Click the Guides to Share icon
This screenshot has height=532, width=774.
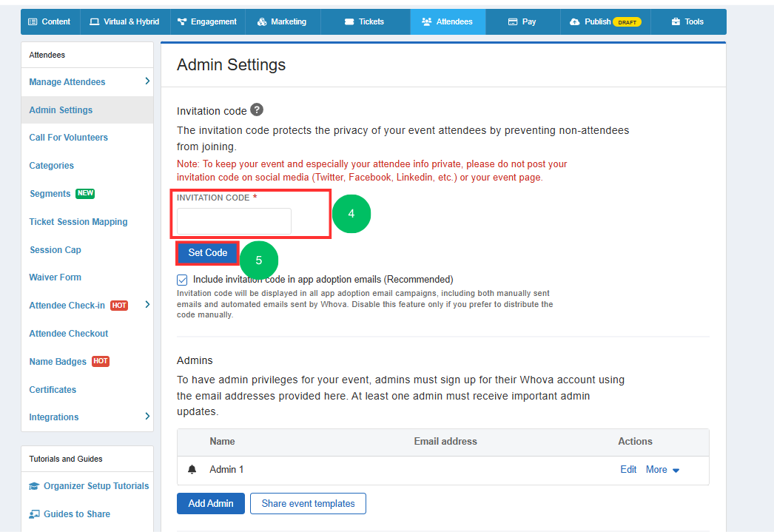34,514
